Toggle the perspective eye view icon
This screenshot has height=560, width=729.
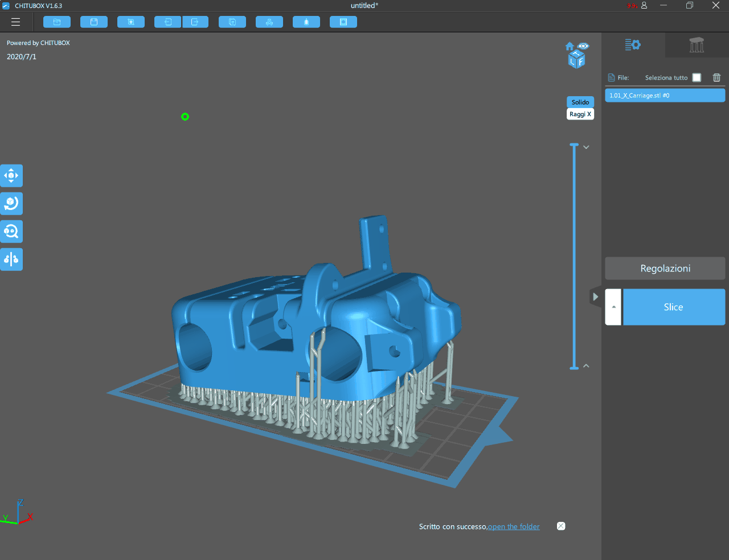[x=583, y=46]
